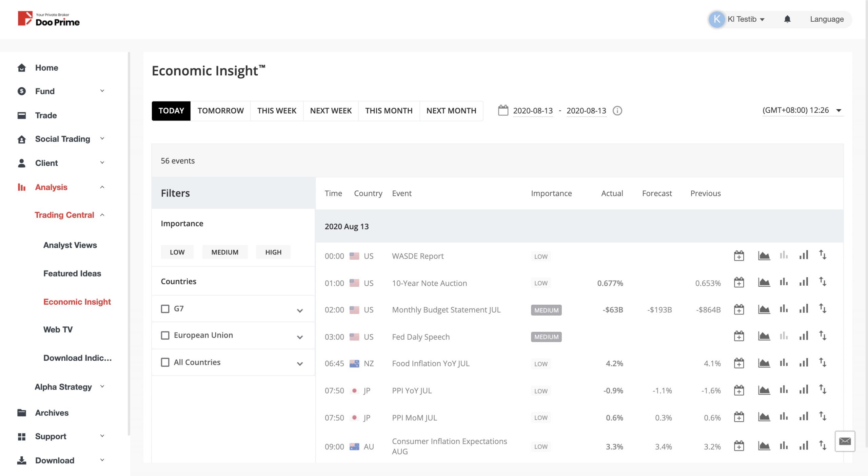Image resolution: width=868 pixels, height=476 pixels.
Task: Collapse the Trading Central submenu
Action: coord(102,215)
